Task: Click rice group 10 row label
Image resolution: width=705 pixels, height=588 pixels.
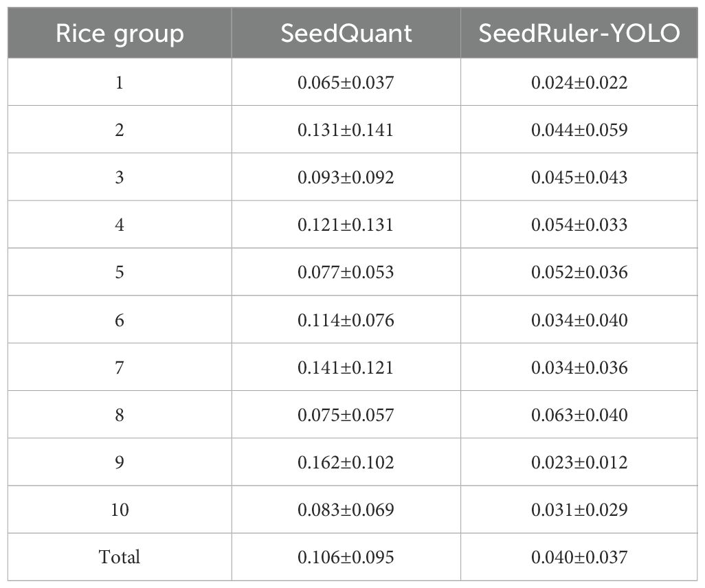Action: 120,510
